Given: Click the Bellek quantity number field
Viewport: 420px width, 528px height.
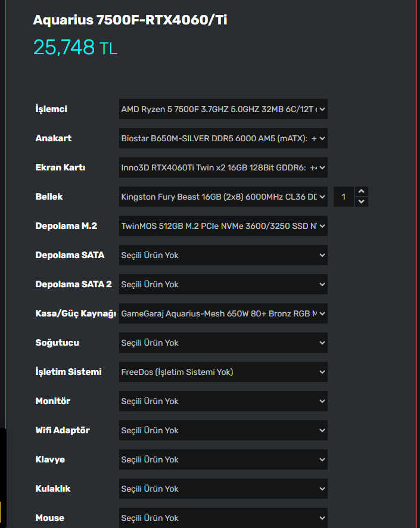Looking at the screenshot, I should 344,197.
